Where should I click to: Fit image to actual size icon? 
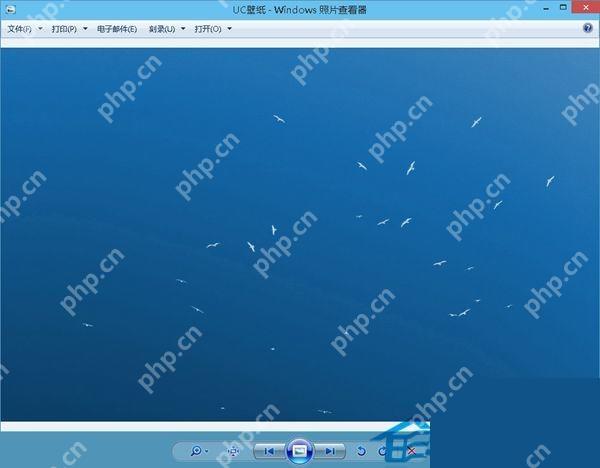(233, 452)
